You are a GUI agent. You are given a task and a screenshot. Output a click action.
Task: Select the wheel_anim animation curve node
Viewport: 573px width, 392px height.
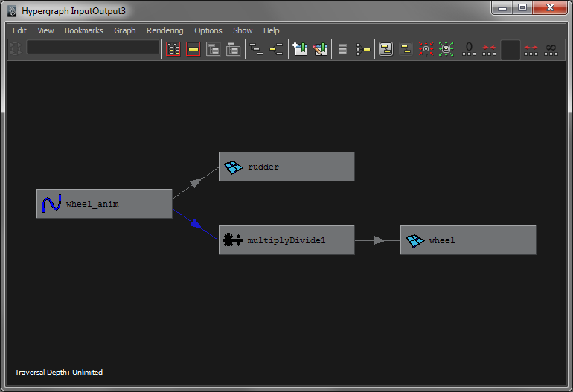[x=104, y=204]
